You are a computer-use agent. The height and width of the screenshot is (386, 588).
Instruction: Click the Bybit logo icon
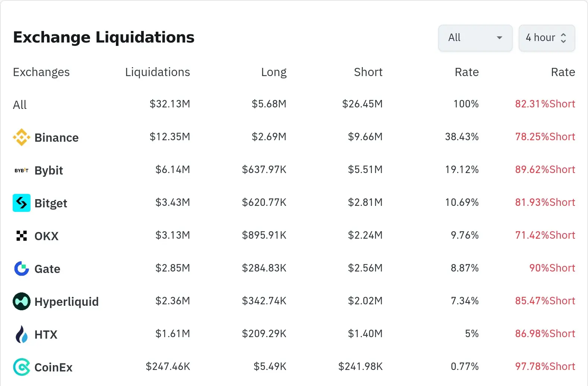pos(22,170)
